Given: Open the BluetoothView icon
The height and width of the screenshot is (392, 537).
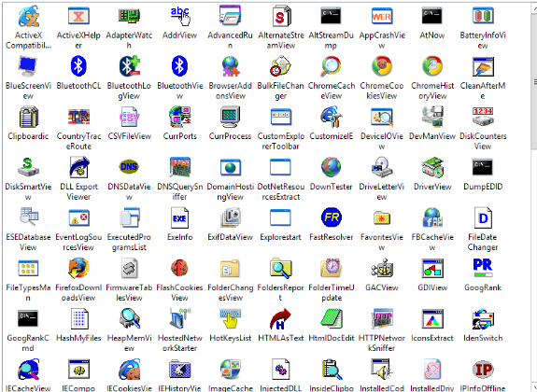Looking at the screenshot, I should pos(180,66).
